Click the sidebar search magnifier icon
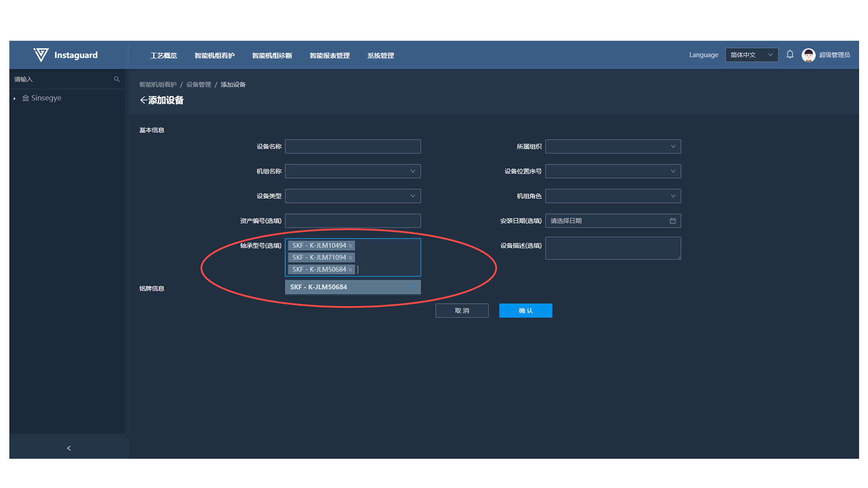Screen dimensions: 868x488 (117, 79)
